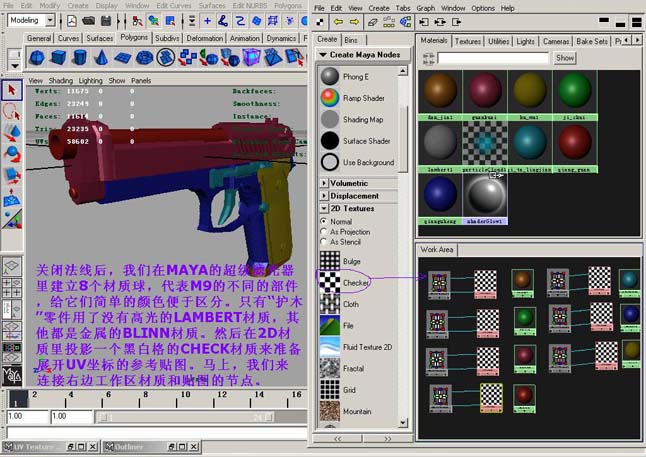Select highlighted checker node in Work Area
Viewport: 646px width, 457px height.
491,398
